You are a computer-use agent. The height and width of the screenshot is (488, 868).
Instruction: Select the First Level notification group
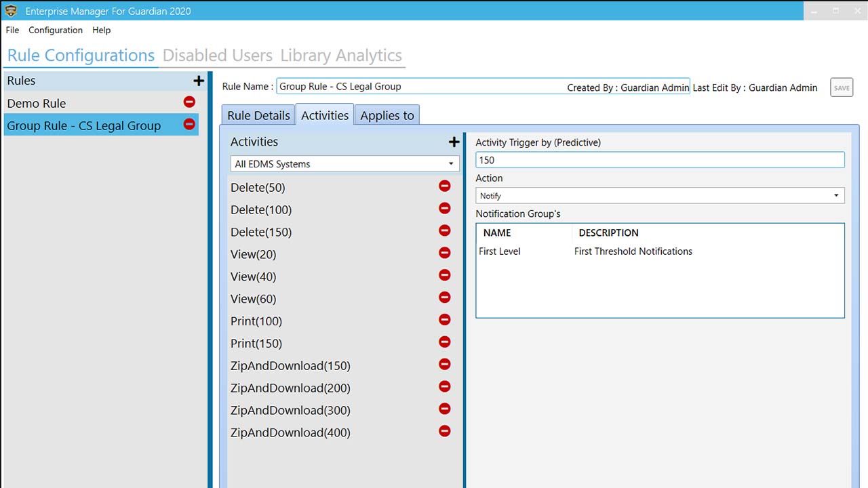point(500,251)
